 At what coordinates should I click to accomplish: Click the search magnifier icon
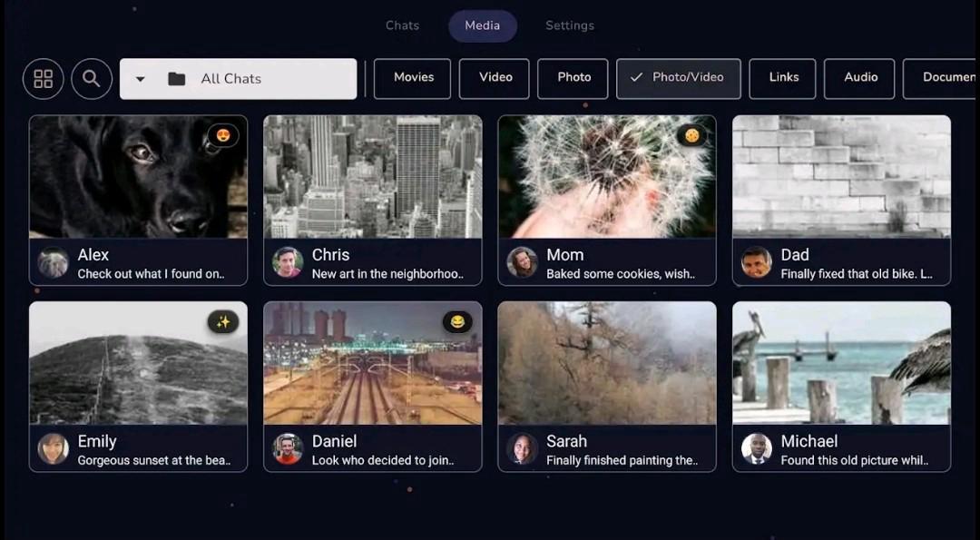coord(91,79)
